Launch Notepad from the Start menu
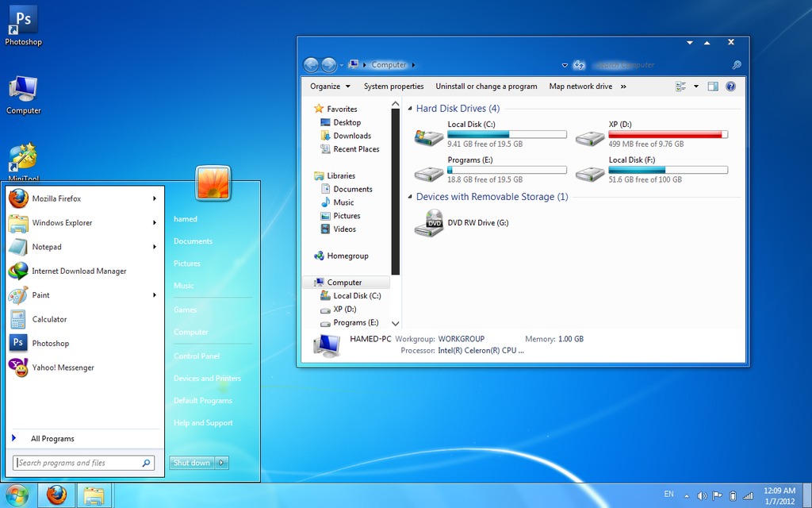Screen dimensions: 812x508 pyautogui.click(x=82, y=247)
